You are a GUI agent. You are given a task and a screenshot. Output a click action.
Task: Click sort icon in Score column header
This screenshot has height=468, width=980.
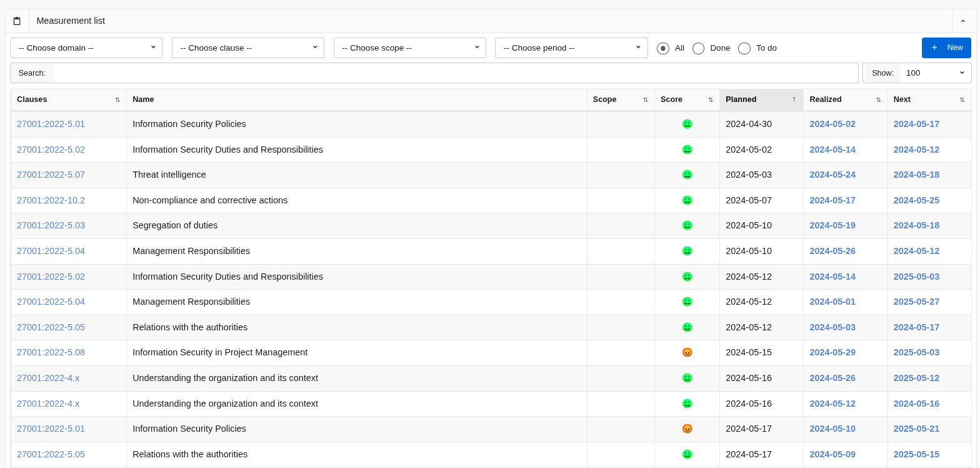click(711, 99)
